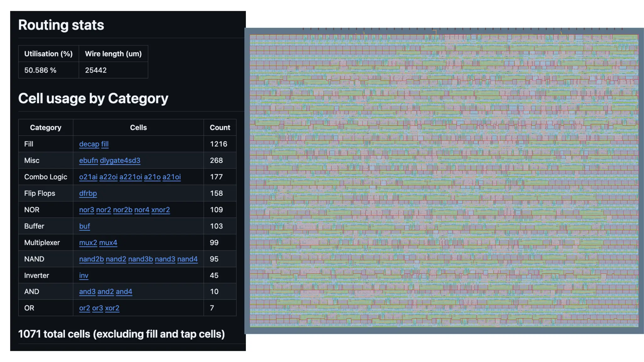Click the Count column header
Viewport: 644px width, 362px height.
(x=220, y=128)
